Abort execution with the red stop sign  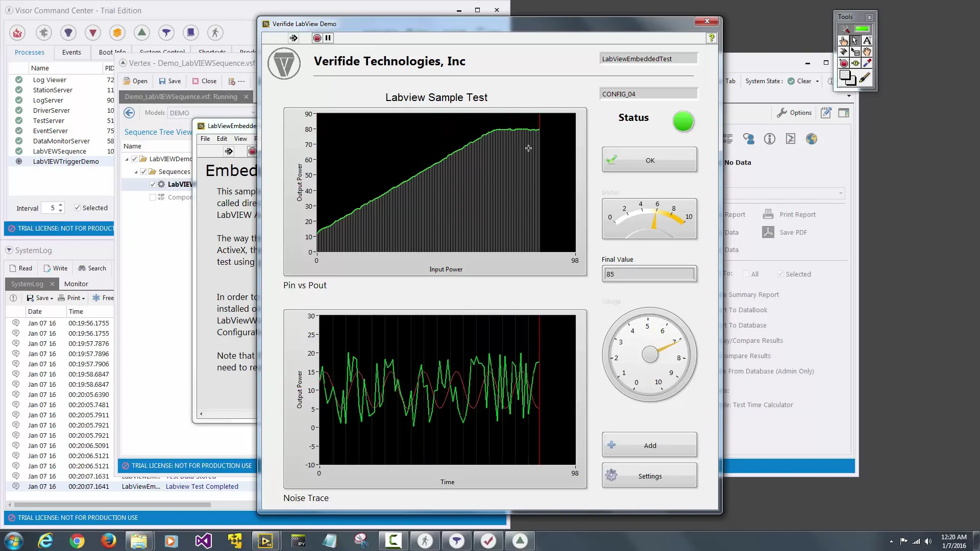point(317,38)
